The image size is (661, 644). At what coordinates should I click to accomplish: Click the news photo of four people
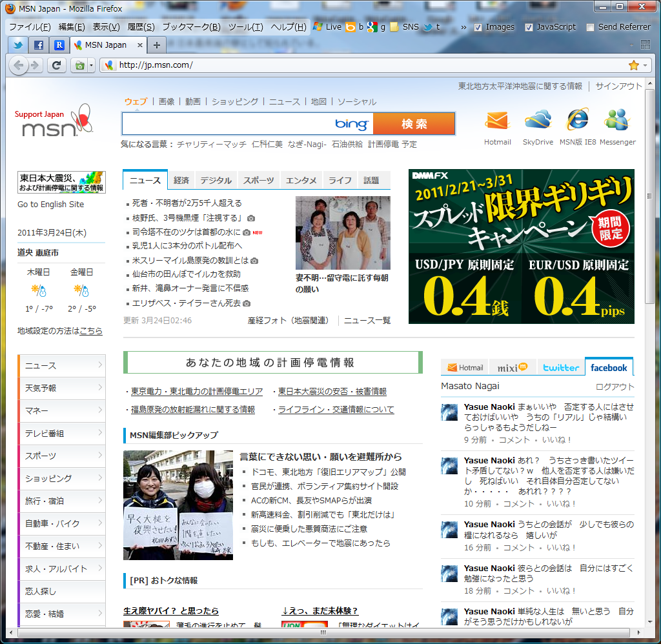(x=343, y=233)
